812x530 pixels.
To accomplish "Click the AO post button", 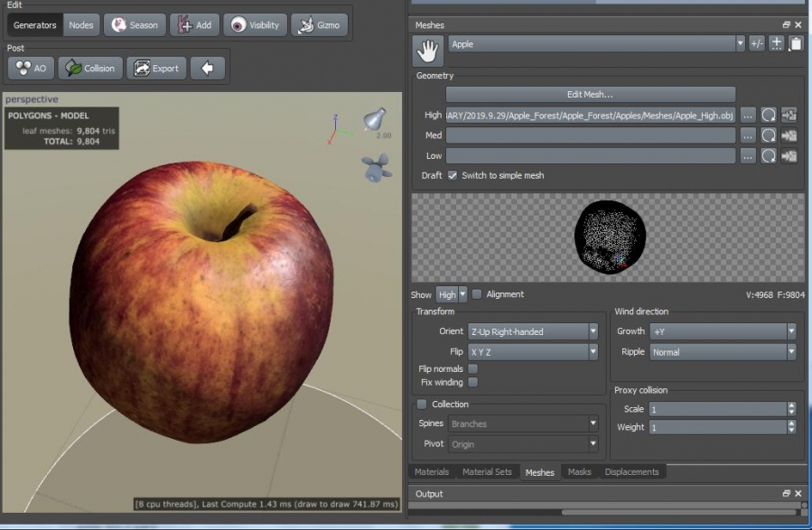I will [30, 69].
